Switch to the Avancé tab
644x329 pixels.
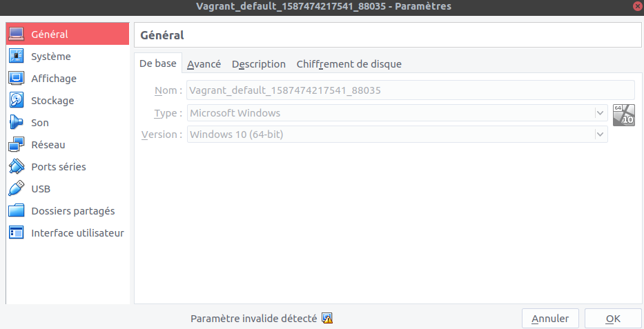pyautogui.click(x=204, y=64)
